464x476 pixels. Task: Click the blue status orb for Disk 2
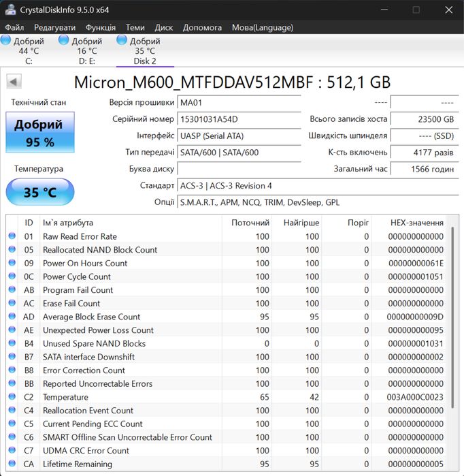pyautogui.click(x=122, y=40)
